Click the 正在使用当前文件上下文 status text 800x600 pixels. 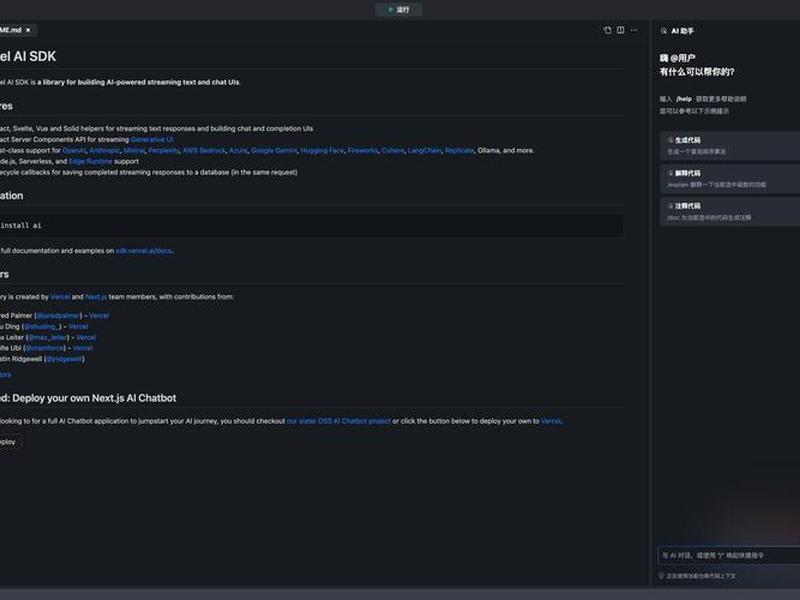tap(701, 576)
